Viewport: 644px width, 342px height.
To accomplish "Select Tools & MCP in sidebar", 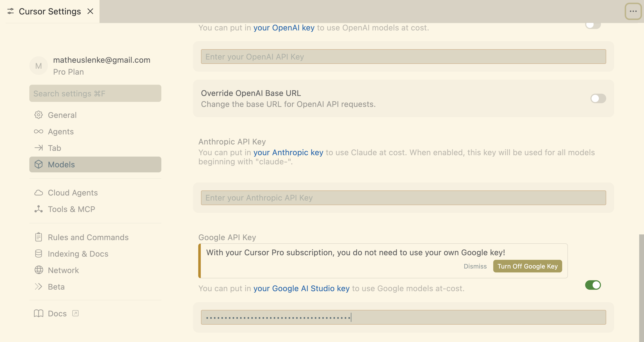I will 72,209.
